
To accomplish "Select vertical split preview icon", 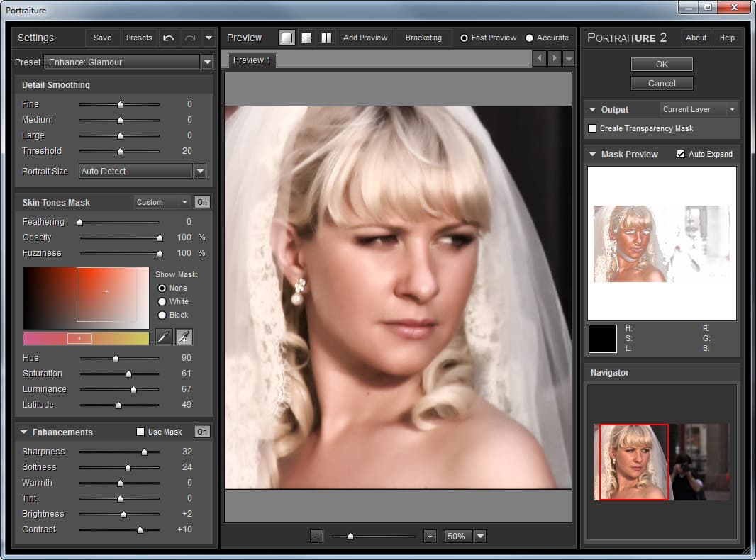I will pos(326,38).
